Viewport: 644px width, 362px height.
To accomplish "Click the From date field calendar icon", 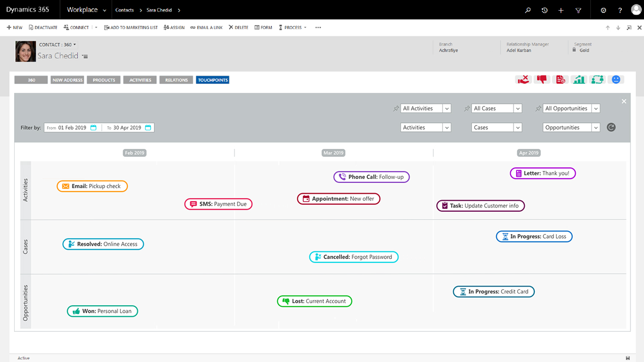I will pos(94,128).
